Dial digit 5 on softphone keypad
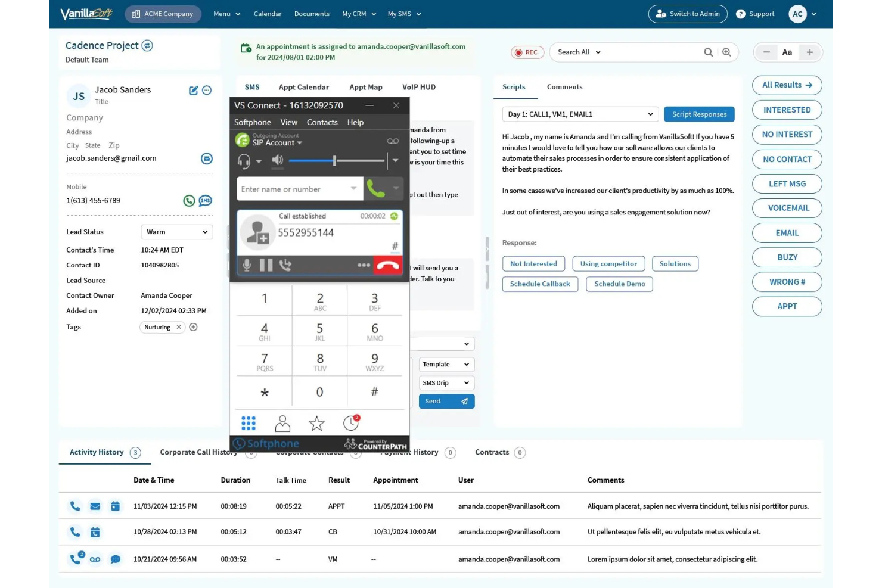This screenshot has width=882, height=588. click(320, 332)
